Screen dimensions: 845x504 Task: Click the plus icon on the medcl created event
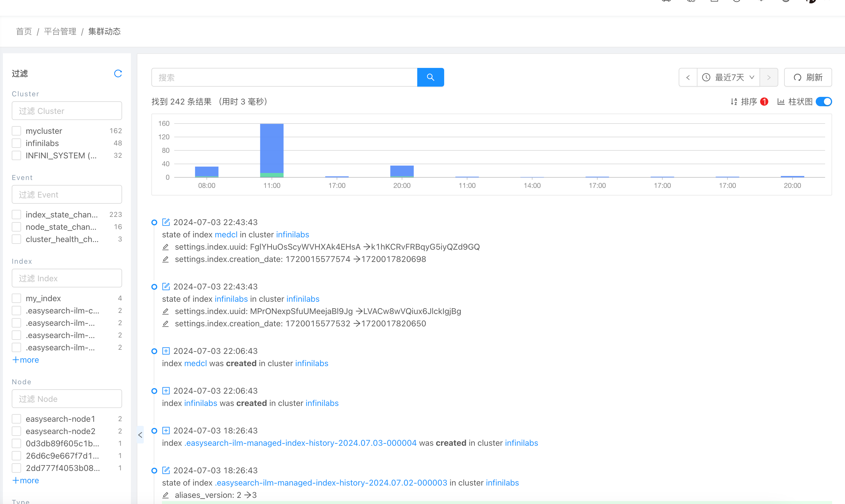(x=166, y=351)
